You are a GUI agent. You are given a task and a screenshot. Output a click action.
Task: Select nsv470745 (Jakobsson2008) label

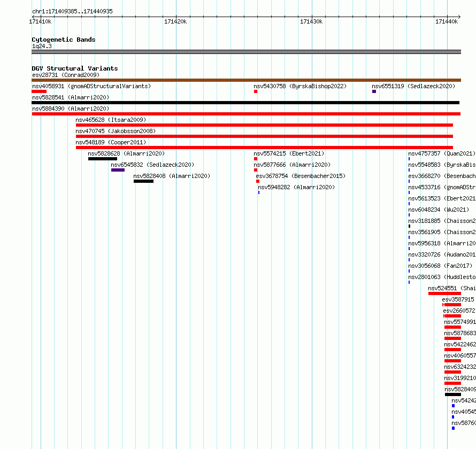(116, 131)
